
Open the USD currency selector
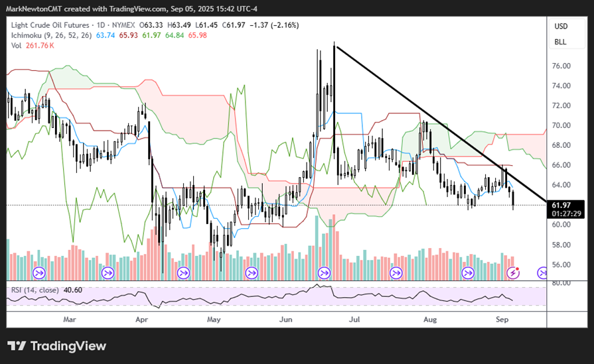[561, 27]
